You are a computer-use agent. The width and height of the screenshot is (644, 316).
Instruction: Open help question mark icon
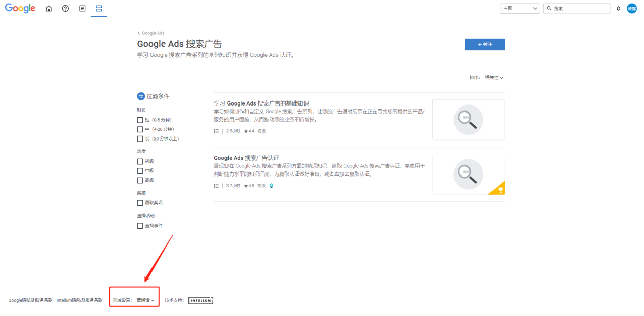coord(65,9)
